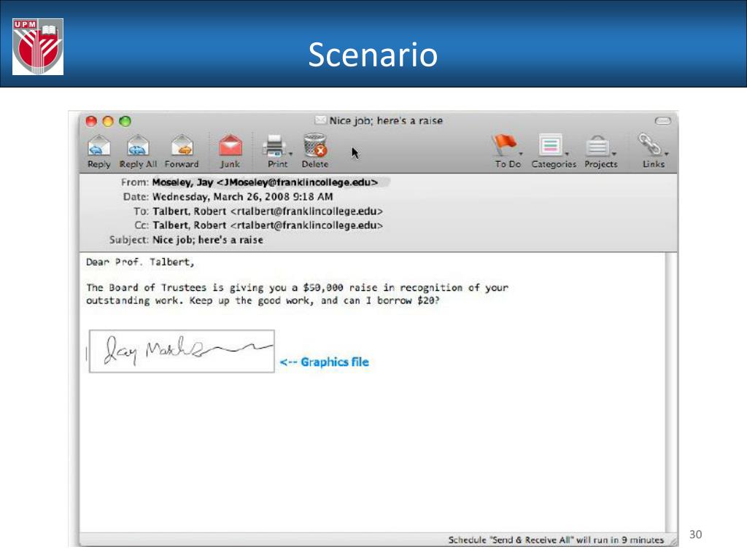Minimize window using yellow button
This screenshot has width=747, height=560.
108,121
